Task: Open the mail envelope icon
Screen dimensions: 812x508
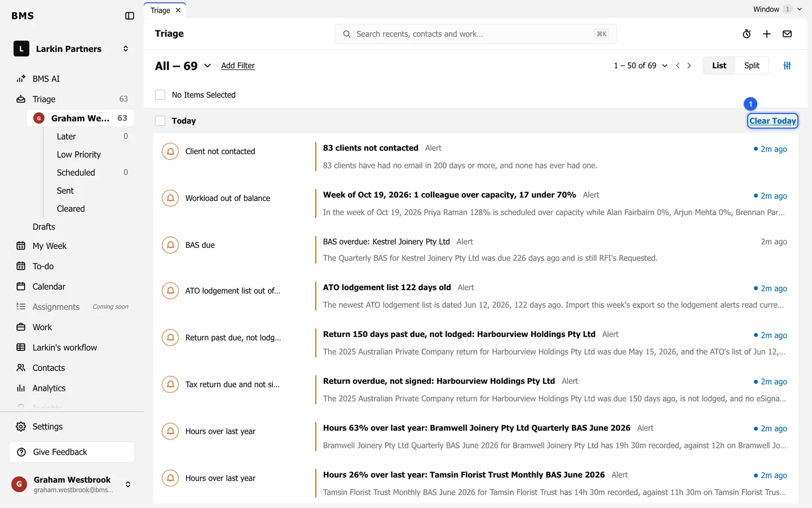Action: (x=787, y=34)
